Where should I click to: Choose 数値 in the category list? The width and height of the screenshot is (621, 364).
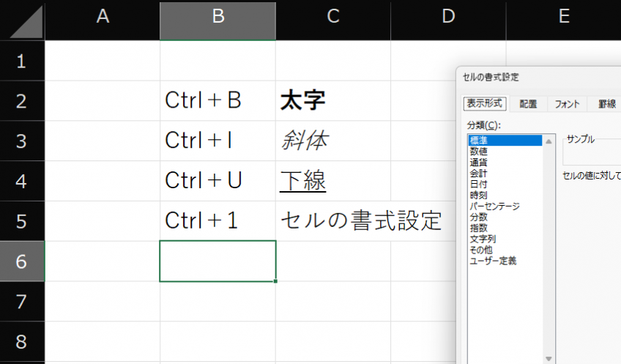(479, 152)
